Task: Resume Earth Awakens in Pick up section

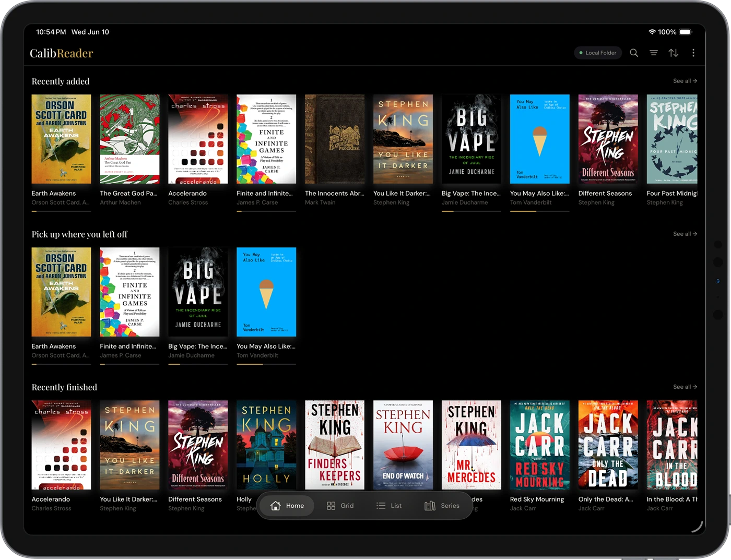Action: [61, 292]
